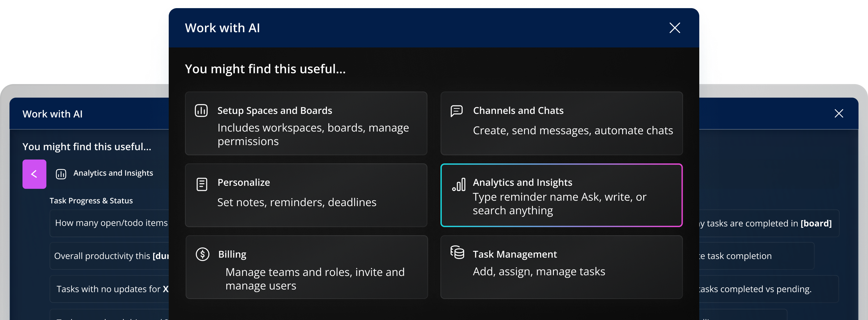Click the Setup Spaces and Boards chart icon
Image resolution: width=868 pixels, height=320 pixels.
[201, 111]
